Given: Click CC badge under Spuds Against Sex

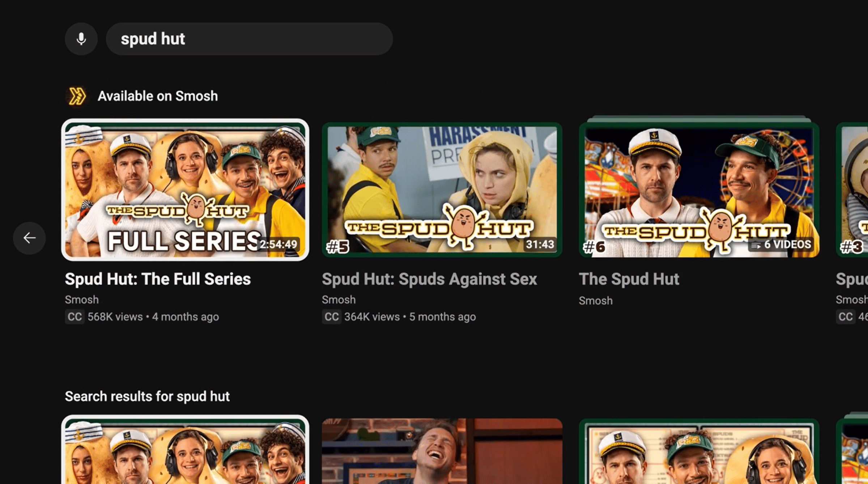Looking at the screenshot, I should coord(331,317).
